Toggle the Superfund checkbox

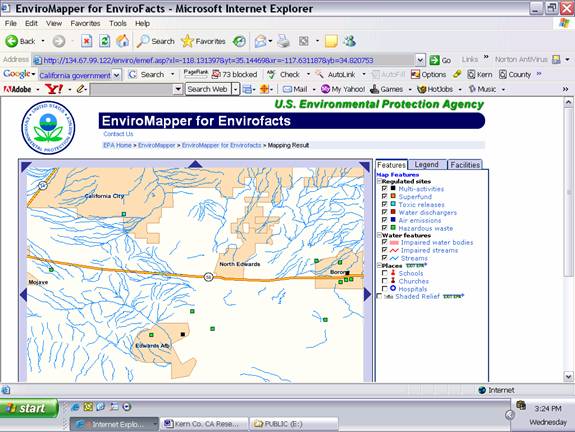click(x=385, y=197)
